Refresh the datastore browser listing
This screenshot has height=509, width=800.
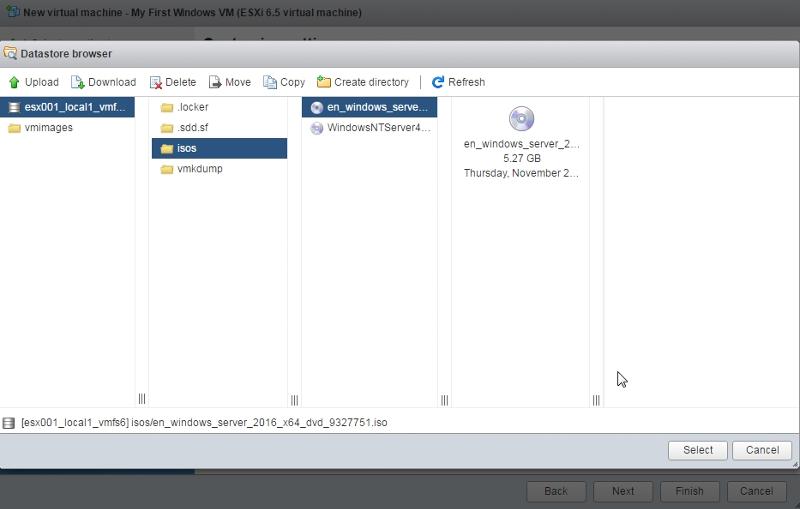click(438, 82)
